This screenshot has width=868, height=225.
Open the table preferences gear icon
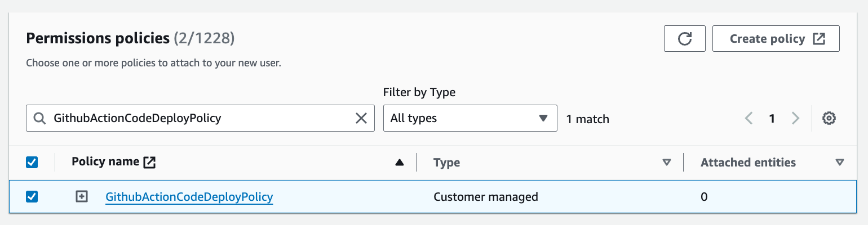pyautogui.click(x=828, y=119)
